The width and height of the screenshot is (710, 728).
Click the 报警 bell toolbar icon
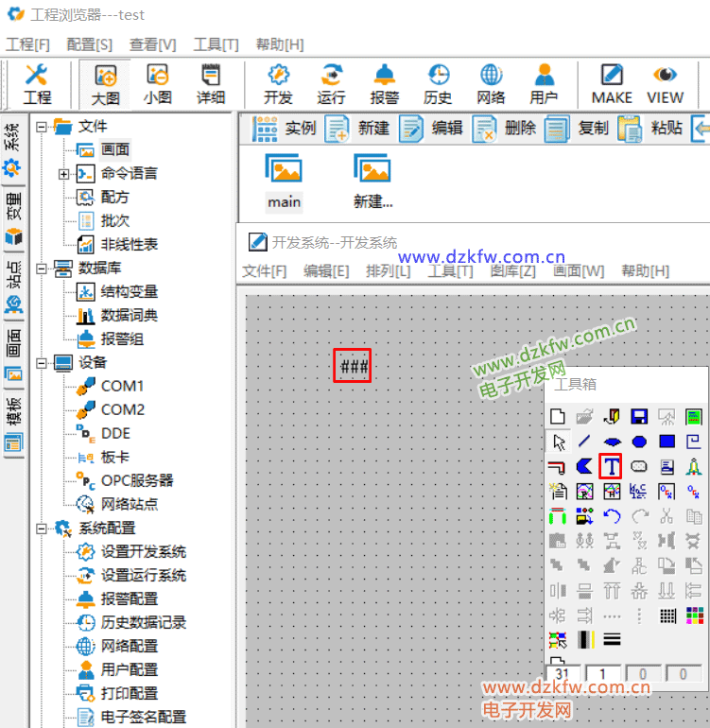tap(384, 84)
